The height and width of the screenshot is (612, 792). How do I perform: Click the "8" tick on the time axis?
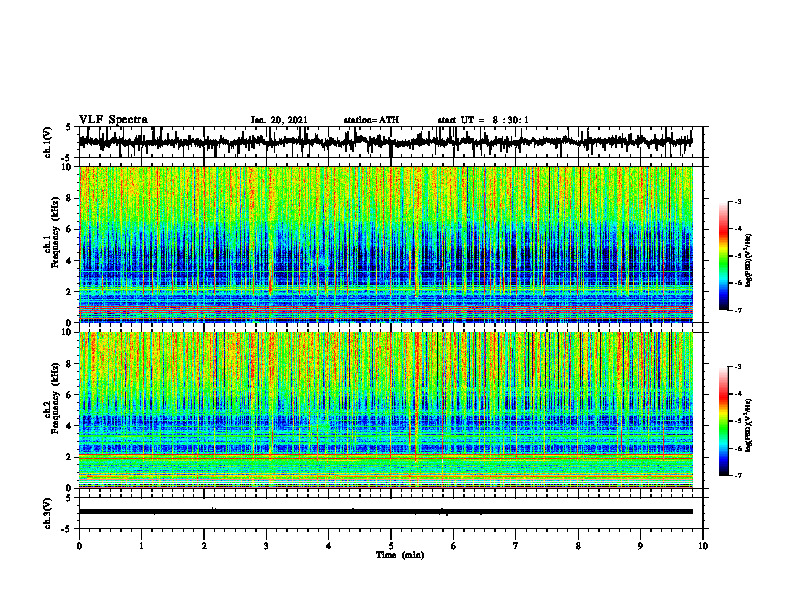point(578,546)
